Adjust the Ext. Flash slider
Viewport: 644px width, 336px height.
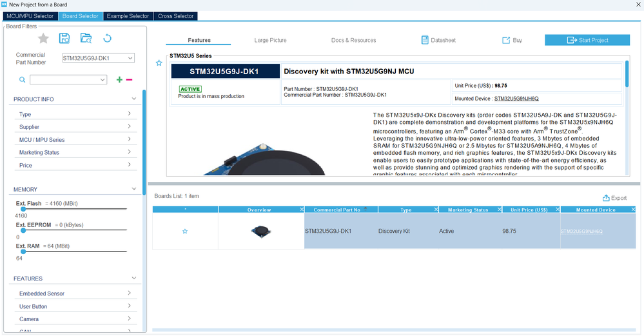tap(23, 209)
